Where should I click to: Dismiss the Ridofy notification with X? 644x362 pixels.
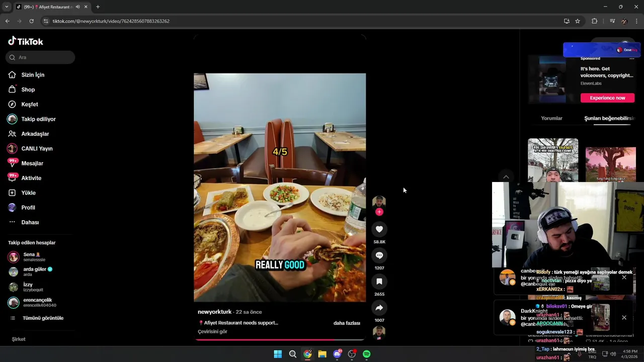(x=624, y=278)
